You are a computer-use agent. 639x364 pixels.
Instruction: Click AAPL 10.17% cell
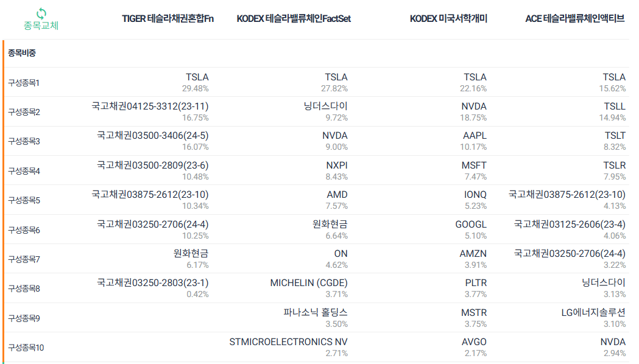tap(473, 141)
